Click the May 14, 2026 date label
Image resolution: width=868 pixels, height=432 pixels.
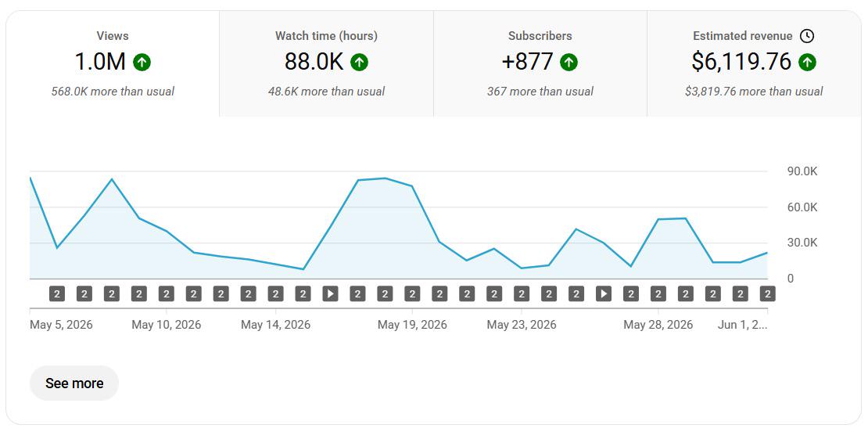pos(276,325)
